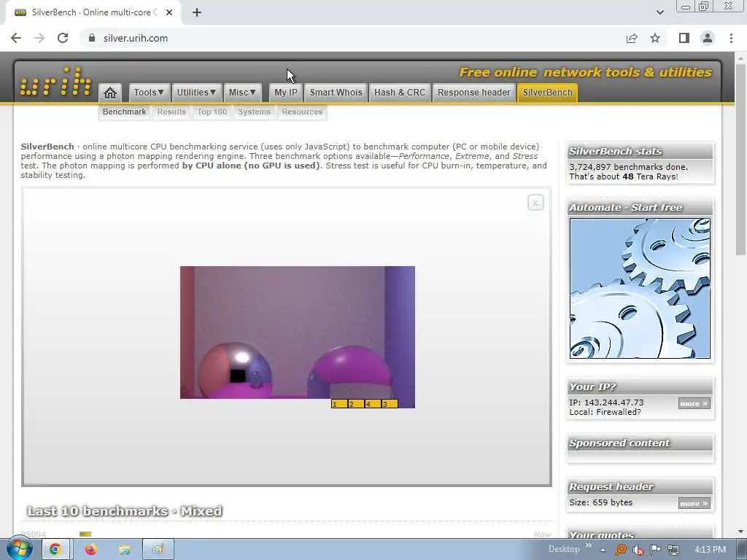Screen dimensions: 747x560
Task: Open the My IP tab
Action: (x=286, y=93)
